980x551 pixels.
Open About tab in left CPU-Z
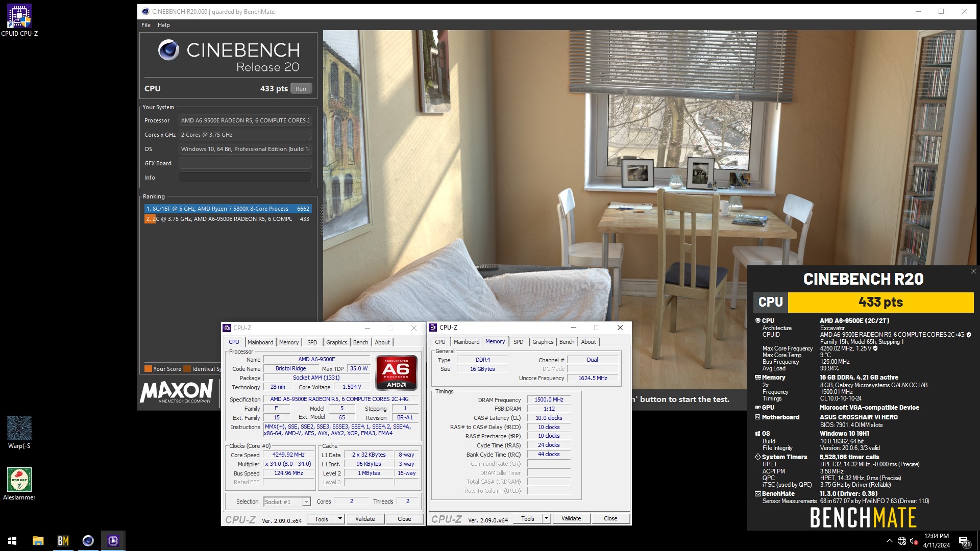pos(382,342)
